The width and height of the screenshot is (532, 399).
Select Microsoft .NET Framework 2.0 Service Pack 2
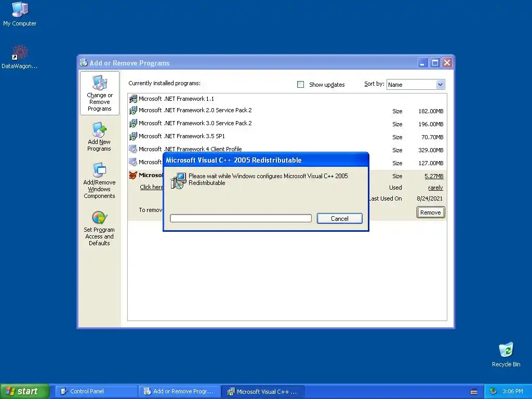click(195, 110)
